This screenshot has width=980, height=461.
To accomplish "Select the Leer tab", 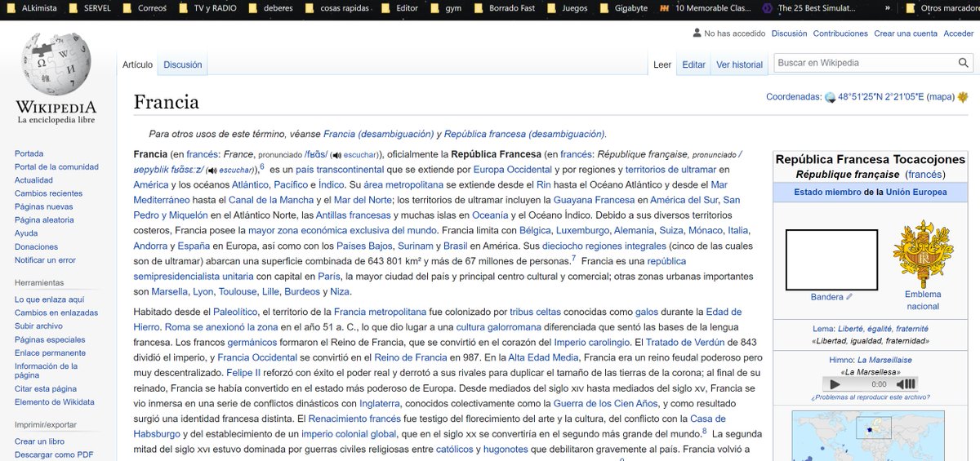I will (x=662, y=64).
